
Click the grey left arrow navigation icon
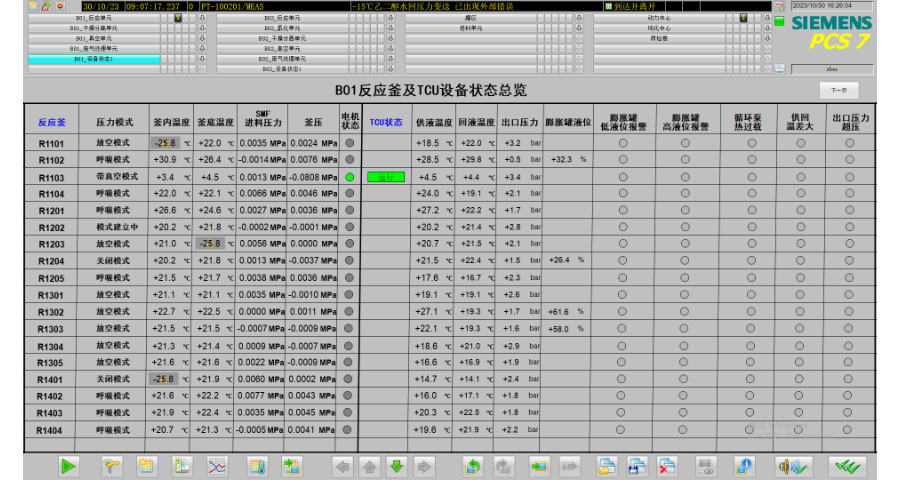point(342,465)
